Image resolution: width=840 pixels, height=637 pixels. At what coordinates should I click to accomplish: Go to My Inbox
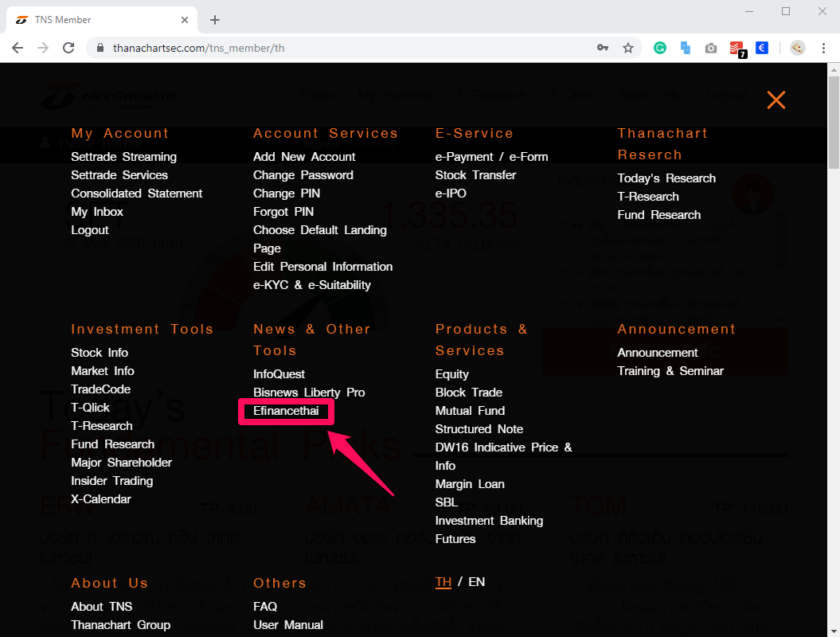(x=97, y=212)
